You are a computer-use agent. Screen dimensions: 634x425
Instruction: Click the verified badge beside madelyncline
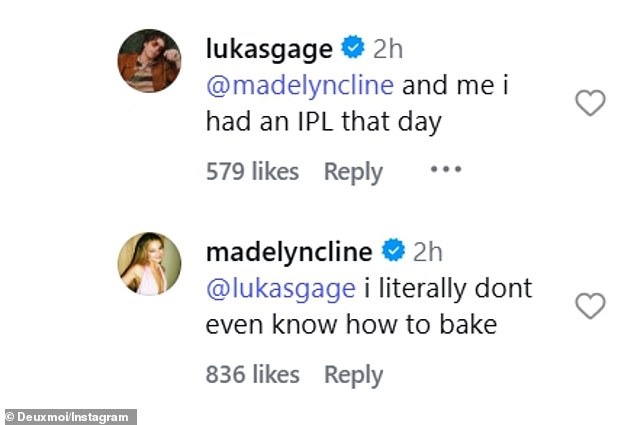pos(394,250)
